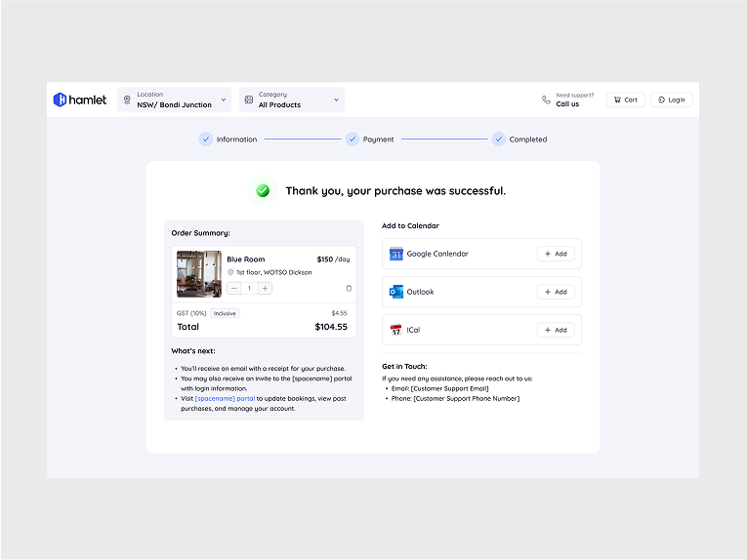Click the category grid icon
The width and height of the screenshot is (747, 560).
click(x=249, y=100)
